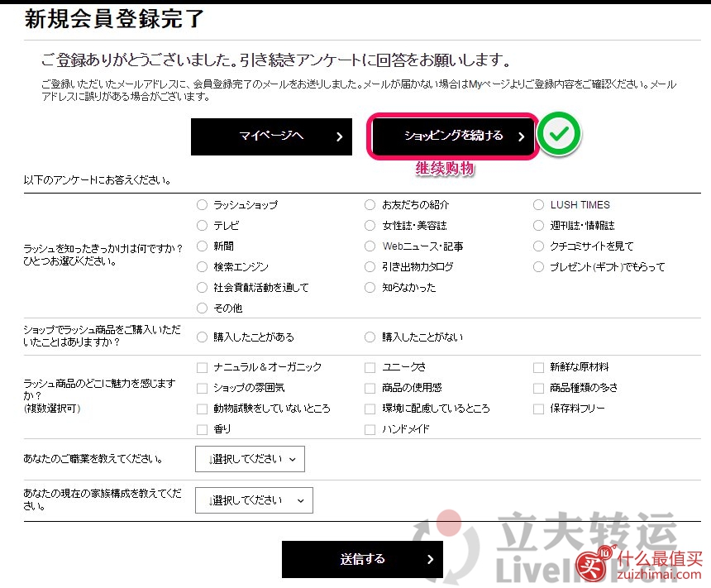Choose 知らなかった radio option

(370, 288)
